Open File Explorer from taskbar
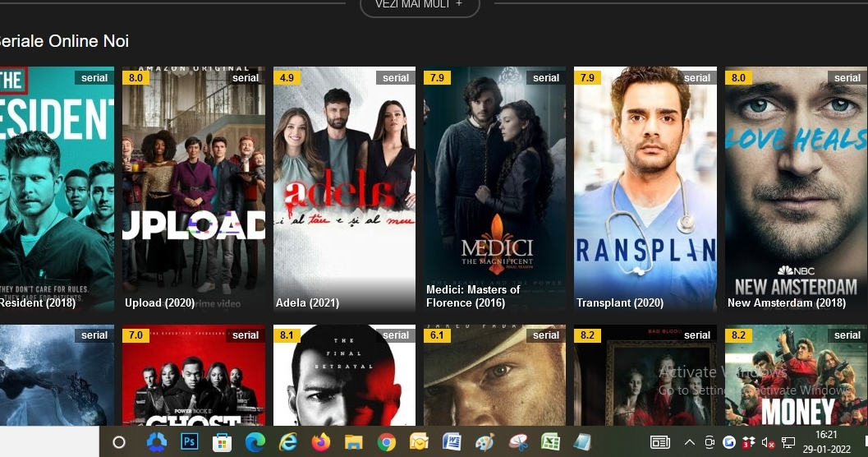The height and width of the screenshot is (457, 868). (x=353, y=442)
